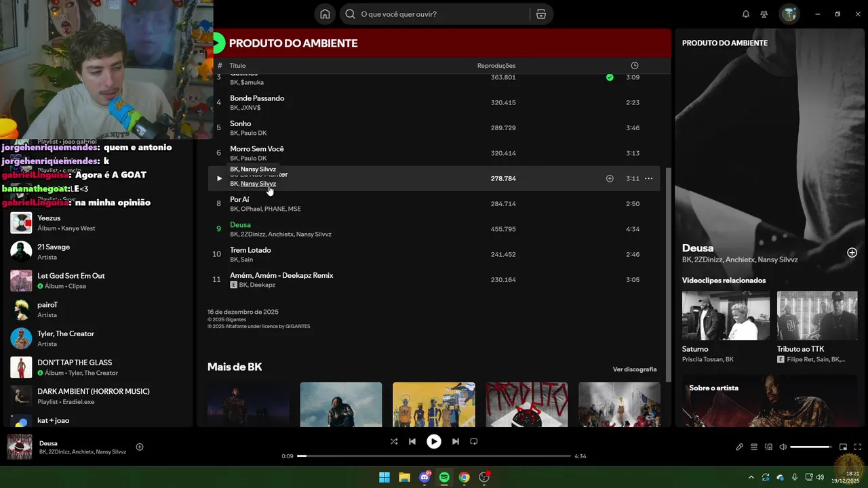This screenshot has height=488, width=868.
Task: Select the Sonho track title
Action: 241,123
